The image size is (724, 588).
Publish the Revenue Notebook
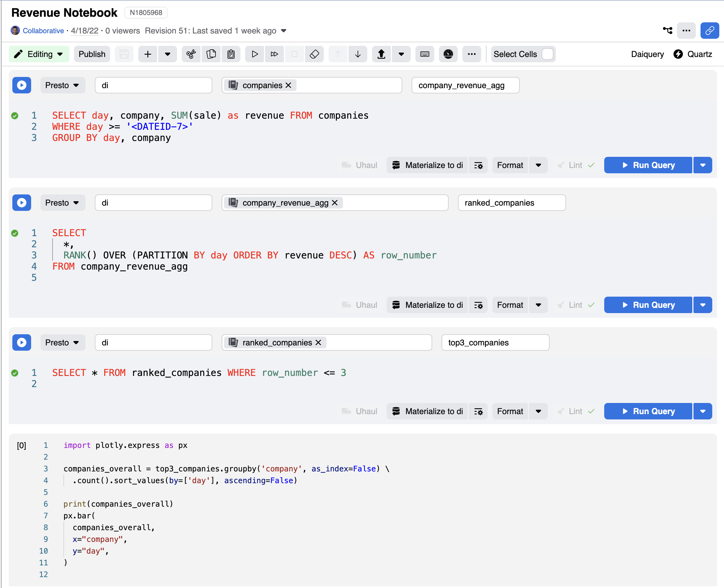(92, 54)
